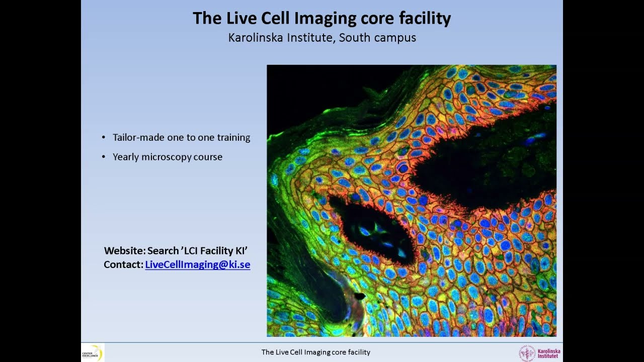Click the 'Contact:' label
The image size is (644, 362).
pos(124,264)
